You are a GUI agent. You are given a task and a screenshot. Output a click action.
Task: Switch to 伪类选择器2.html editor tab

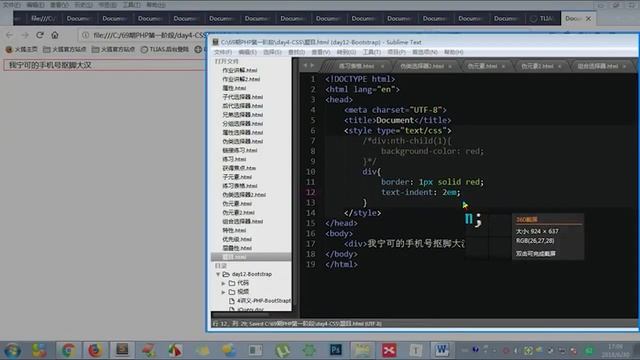(422, 66)
